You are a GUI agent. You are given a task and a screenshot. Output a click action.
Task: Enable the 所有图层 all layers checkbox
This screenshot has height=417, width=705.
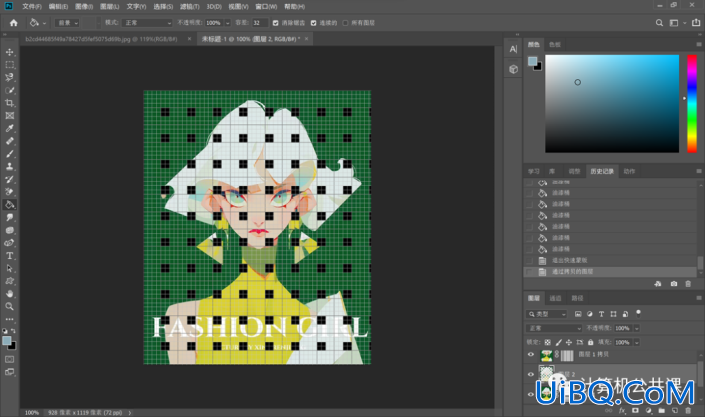(345, 22)
